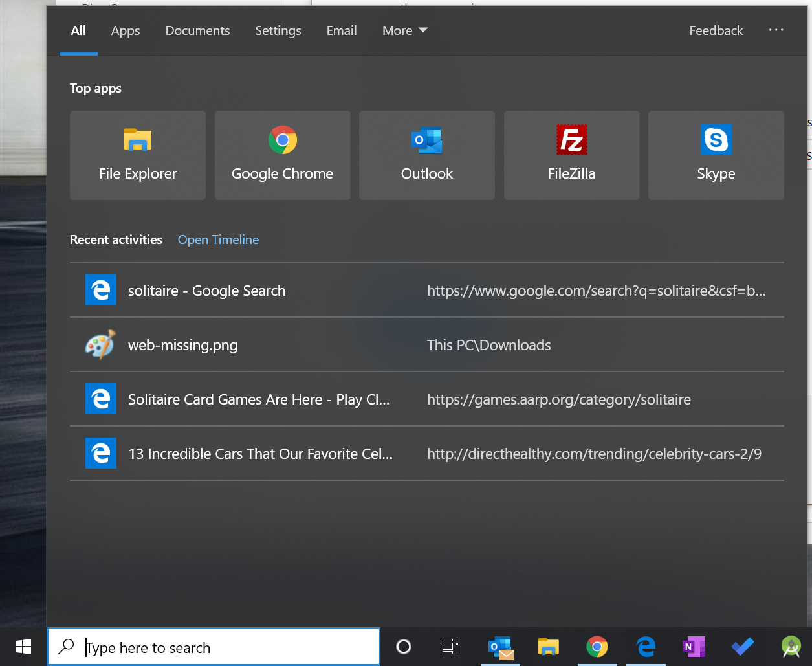
Task: Open the blue checkmark To Do taskbar icon
Action: click(743, 647)
